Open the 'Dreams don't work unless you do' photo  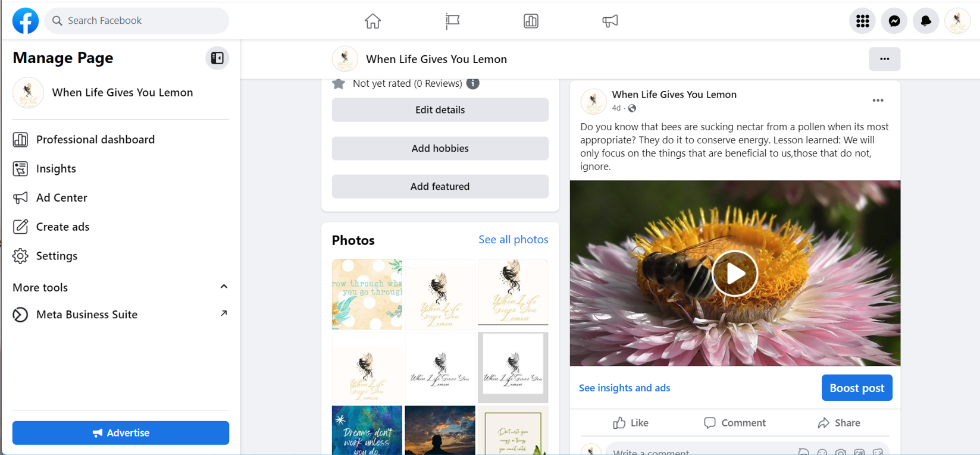pos(367,431)
